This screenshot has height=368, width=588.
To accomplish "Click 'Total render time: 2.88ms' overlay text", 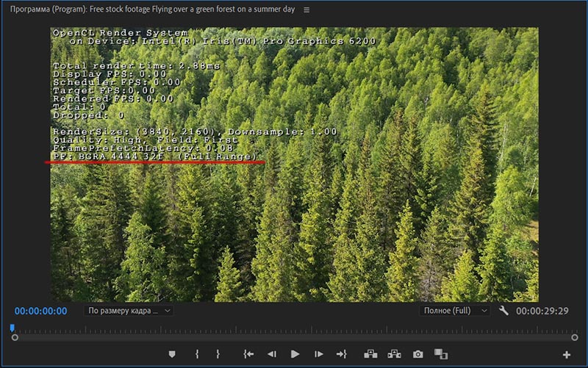I will (136, 66).
